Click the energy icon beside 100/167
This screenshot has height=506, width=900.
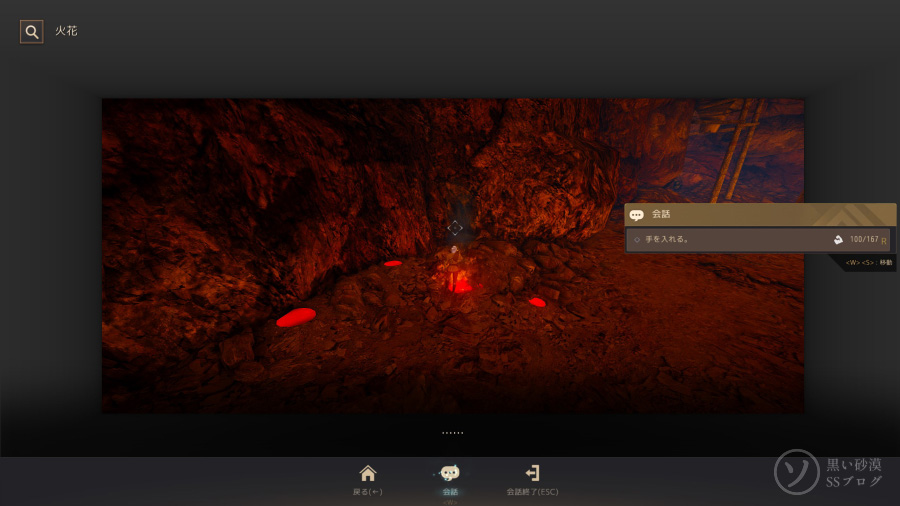pyautogui.click(x=838, y=239)
